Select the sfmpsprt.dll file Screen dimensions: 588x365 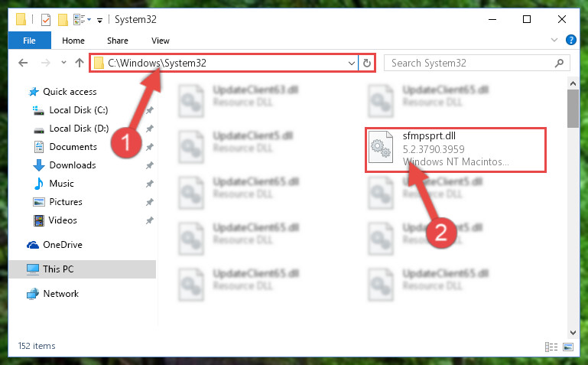(x=455, y=150)
